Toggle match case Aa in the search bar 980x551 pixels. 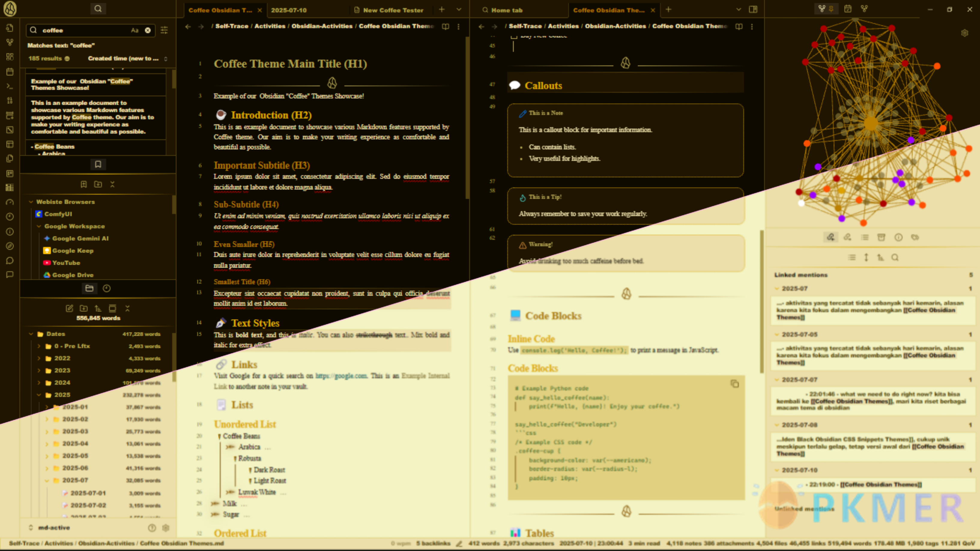[135, 30]
